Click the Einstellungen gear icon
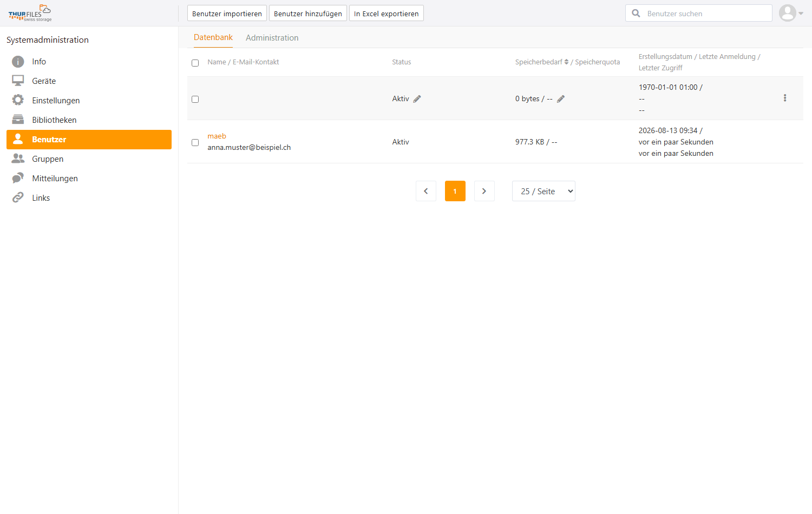 tap(18, 101)
